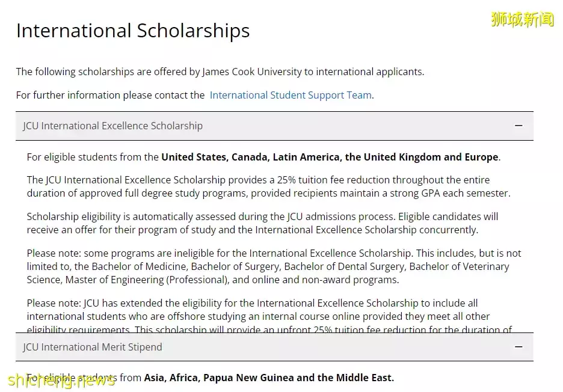Open the International Student Support Team link
The image size is (563, 392).
(291, 95)
